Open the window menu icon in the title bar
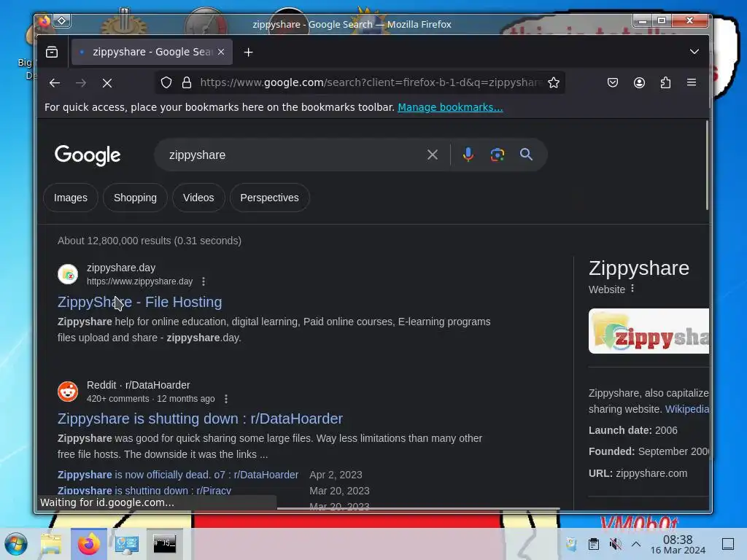Image resolution: width=747 pixels, height=560 pixels. (62, 21)
